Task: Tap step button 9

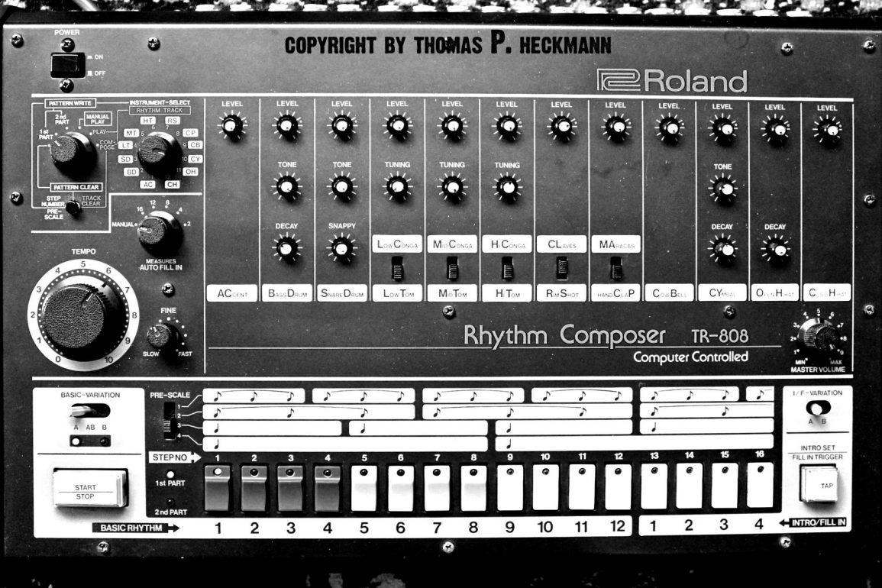Action: (x=510, y=487)
